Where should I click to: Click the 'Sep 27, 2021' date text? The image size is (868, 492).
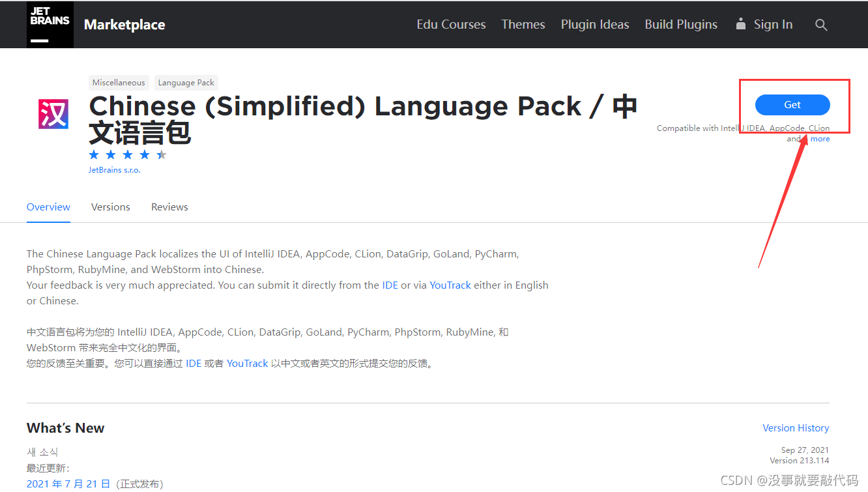805,450
